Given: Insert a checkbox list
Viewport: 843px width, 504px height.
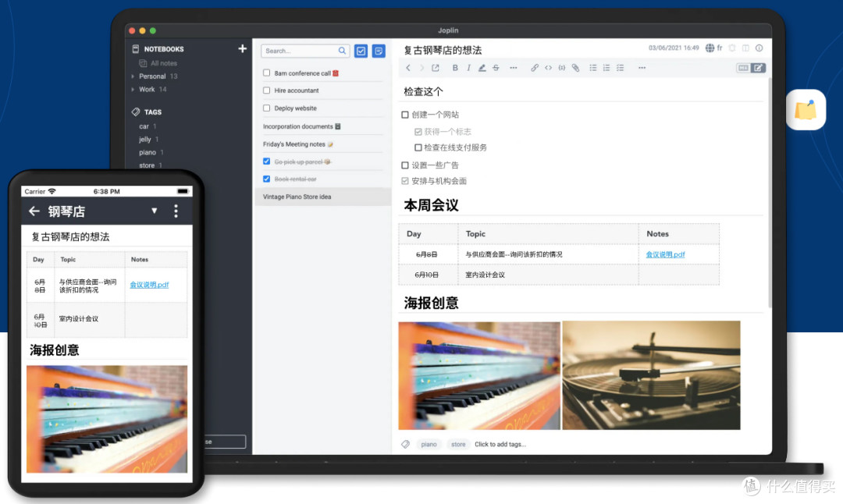Looking at the screenshot, I should coord(621,68).
